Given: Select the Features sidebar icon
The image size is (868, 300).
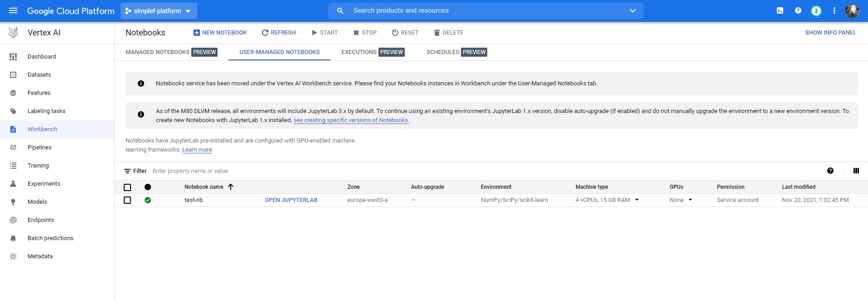Looking at the screenshot, I should 13,93.
